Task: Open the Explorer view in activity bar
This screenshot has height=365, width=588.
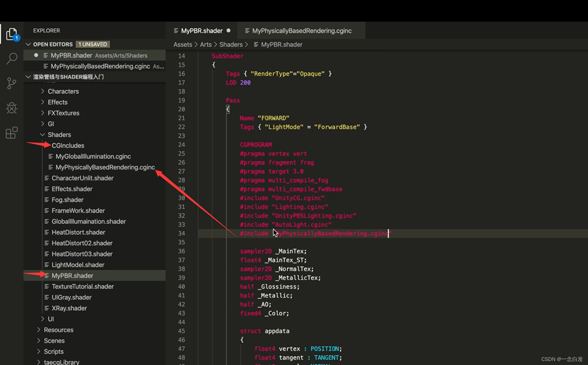Action: [12, 34]
